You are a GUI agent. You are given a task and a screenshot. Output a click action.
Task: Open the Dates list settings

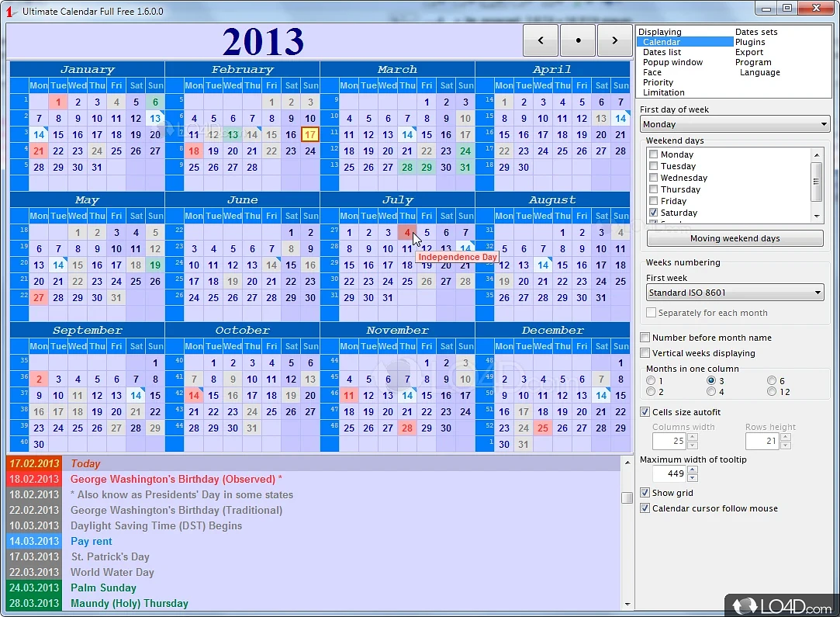point(662,52)
